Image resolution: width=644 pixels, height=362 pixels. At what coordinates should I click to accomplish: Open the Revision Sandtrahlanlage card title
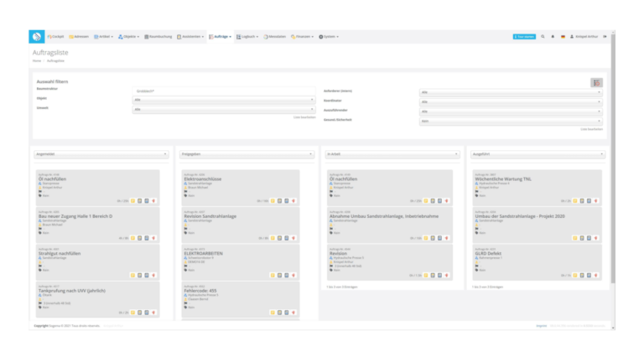[210, 216]
